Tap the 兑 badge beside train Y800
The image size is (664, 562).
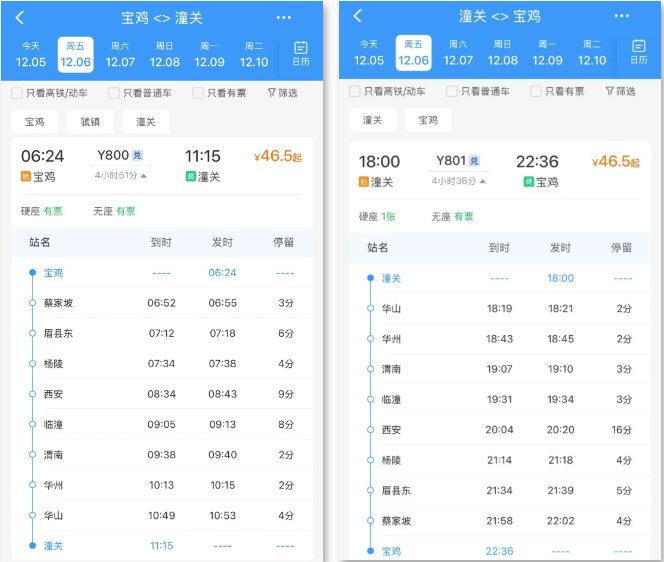(140, 156)
